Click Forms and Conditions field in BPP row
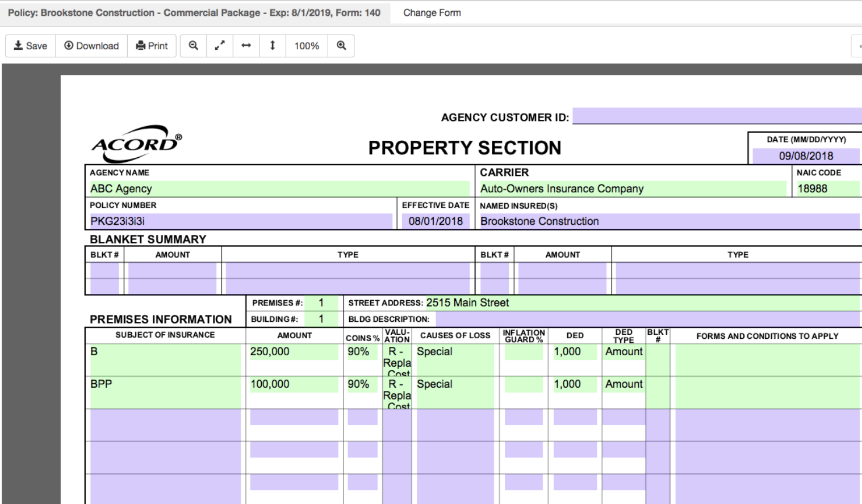The image size is (862, 504). [768, 392]
